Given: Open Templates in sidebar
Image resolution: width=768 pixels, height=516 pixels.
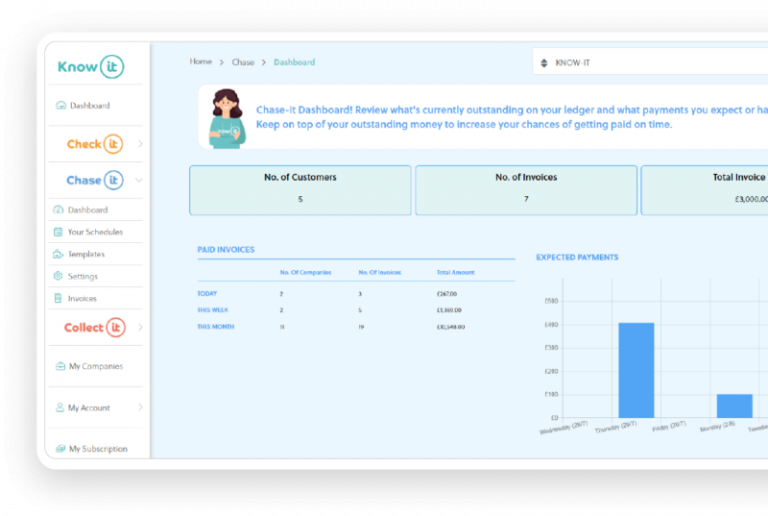Looking at the screenshot, I should pos(86,254).
